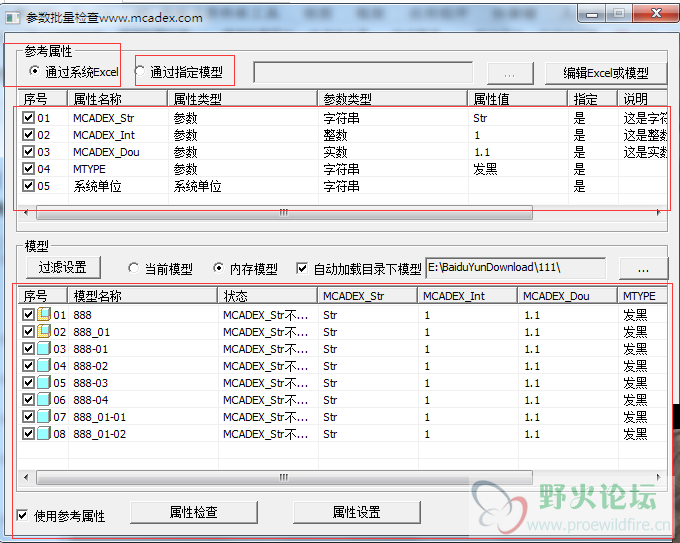
Task: Run the 属性检查 attribute check
Action: coord(193,512)
